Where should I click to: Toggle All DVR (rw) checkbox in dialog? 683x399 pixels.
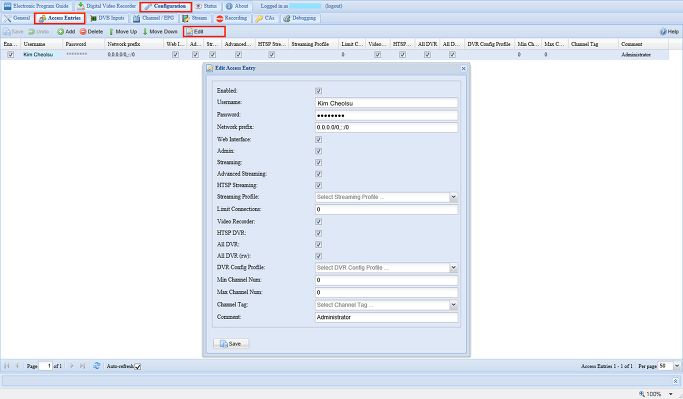tap(318, 256)
